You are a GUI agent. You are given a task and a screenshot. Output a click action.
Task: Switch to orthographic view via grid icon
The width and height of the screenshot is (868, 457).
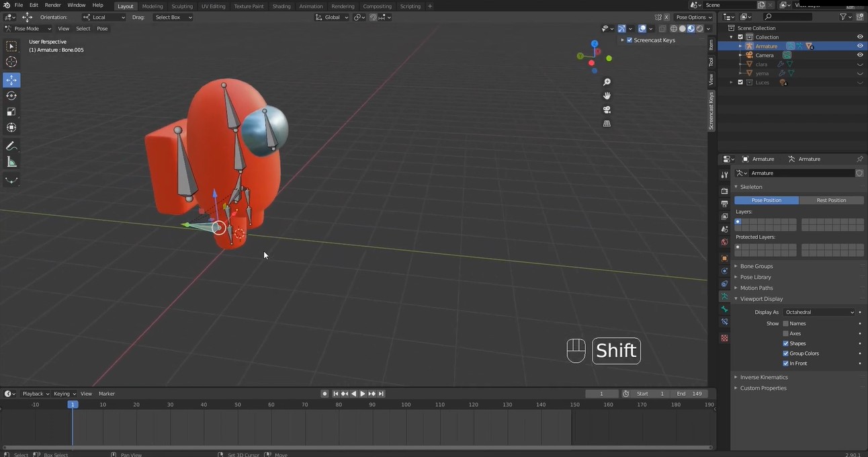point(607,124)
